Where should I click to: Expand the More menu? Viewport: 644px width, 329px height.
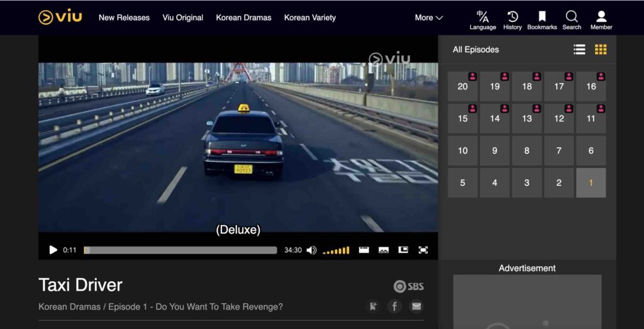[x=428, y=18]
